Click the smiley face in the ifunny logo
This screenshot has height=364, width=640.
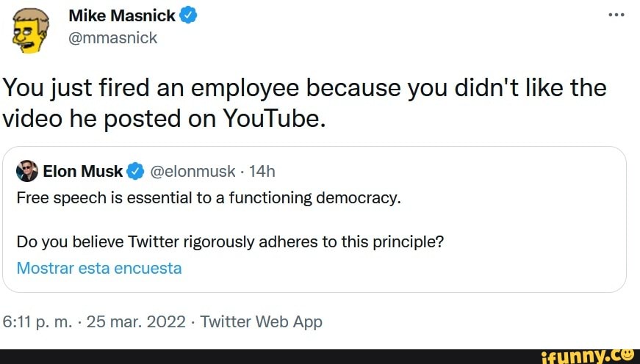point(628,354)
